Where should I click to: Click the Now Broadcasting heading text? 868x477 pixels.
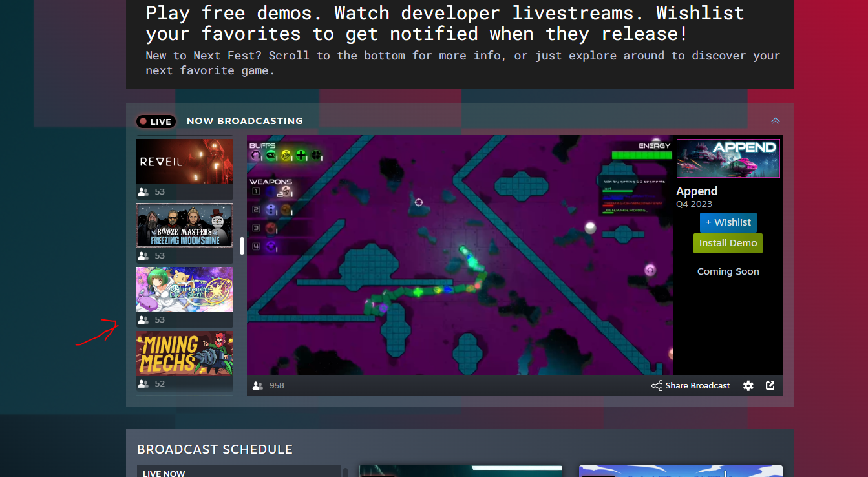[245, 121]
